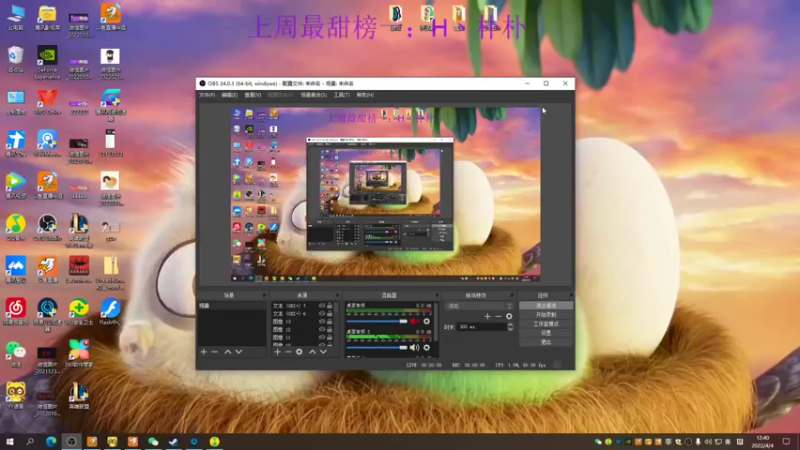Adjust second desktop audio volume slider
Screen dimensions: 800x450
coord(377,347)
